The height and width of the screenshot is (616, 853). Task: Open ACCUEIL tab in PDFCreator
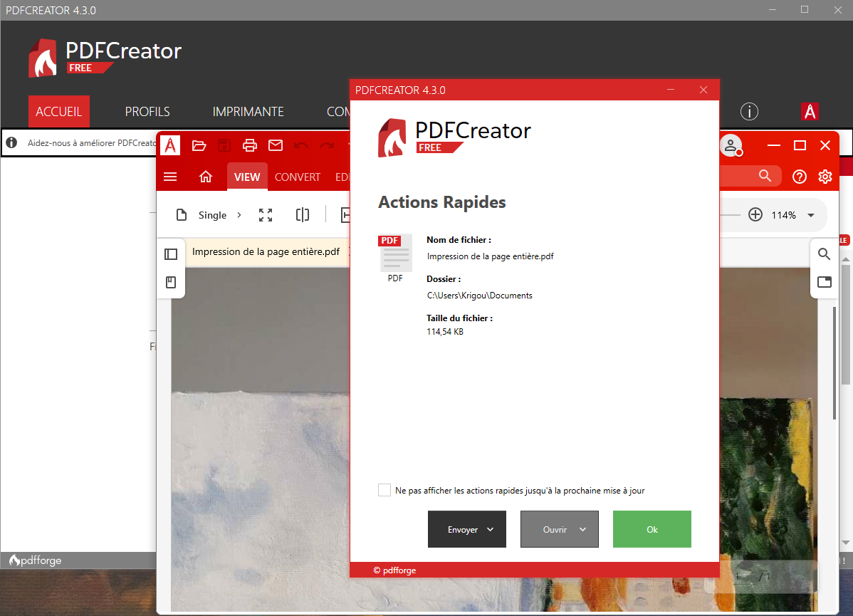click(x=59, y=112)
